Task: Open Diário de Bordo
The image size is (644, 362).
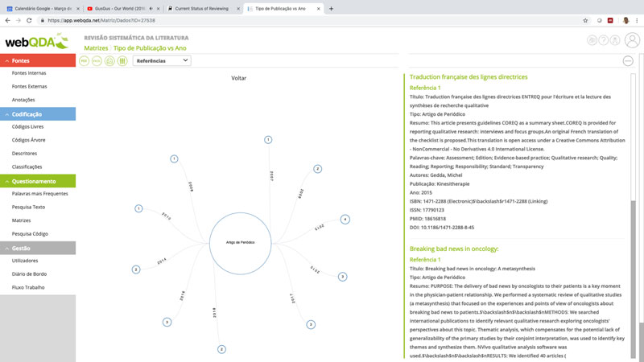Action: (x=29, y=274)
